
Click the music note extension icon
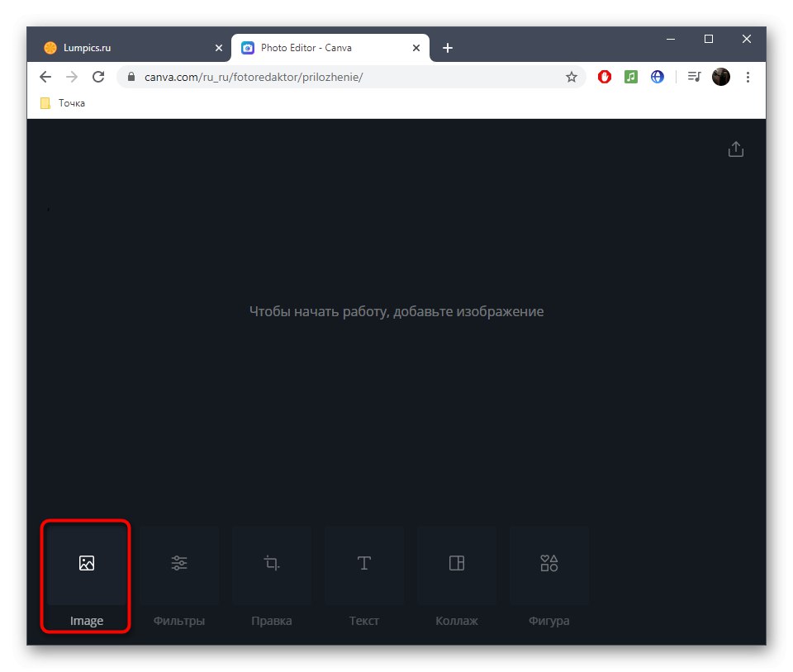(630, 76)
